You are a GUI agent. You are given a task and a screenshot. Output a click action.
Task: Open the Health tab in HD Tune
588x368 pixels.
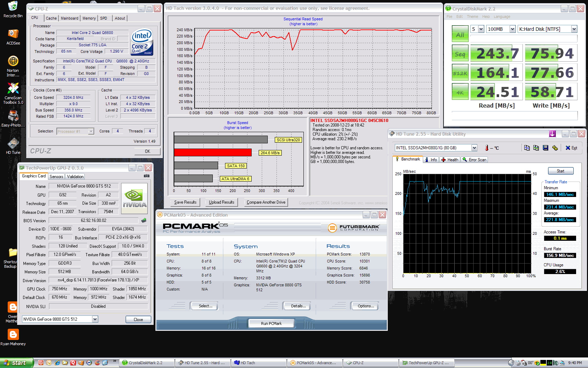pos(450,160)
